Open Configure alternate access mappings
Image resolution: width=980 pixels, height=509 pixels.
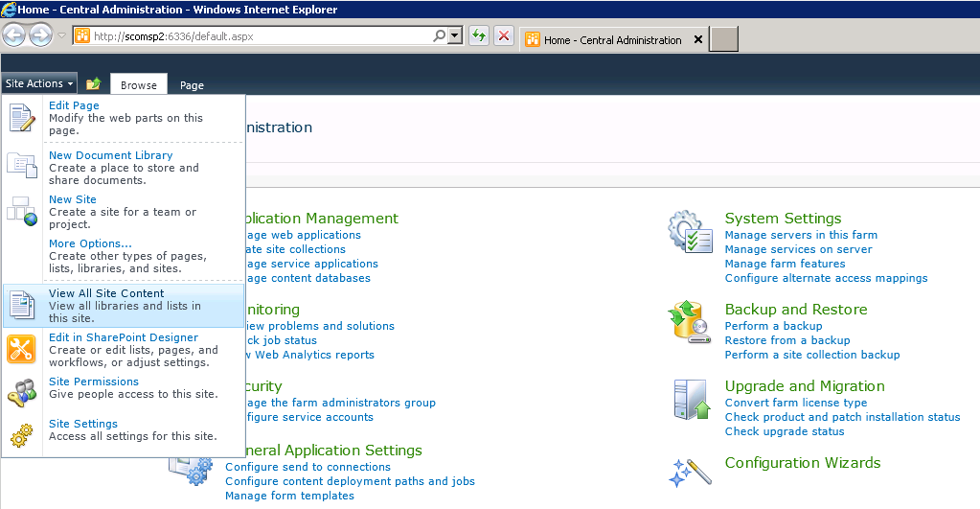[x=826, y=278]
